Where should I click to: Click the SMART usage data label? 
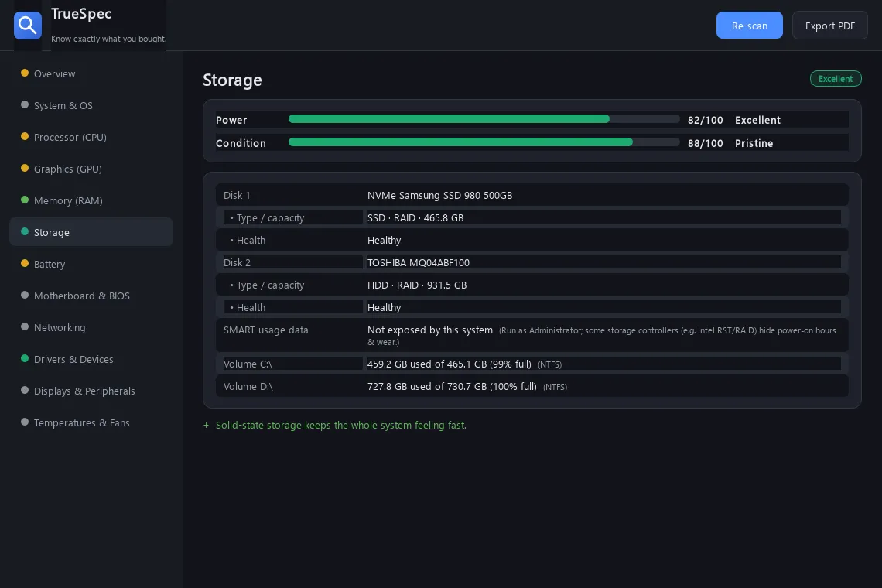point(265,330)
